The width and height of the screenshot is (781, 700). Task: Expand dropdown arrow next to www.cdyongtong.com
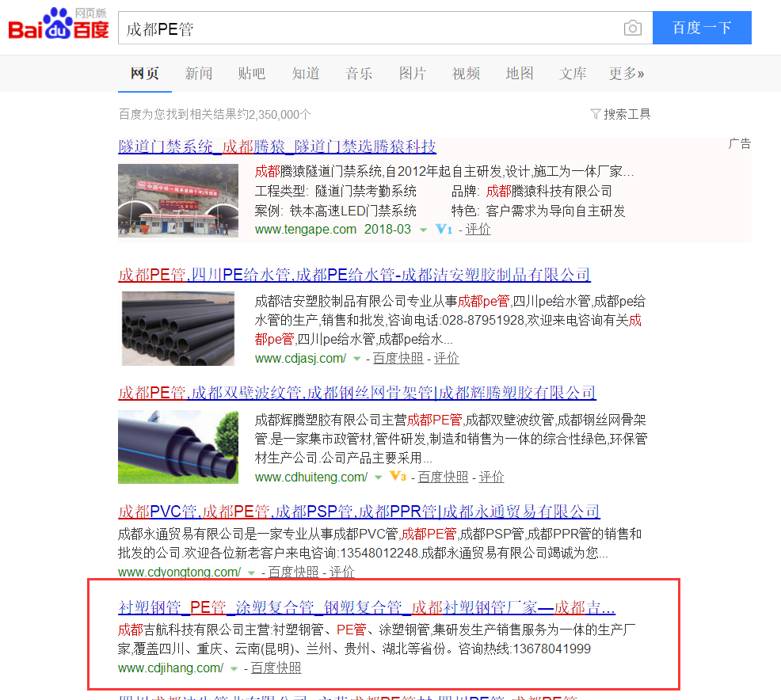[252, 573]
